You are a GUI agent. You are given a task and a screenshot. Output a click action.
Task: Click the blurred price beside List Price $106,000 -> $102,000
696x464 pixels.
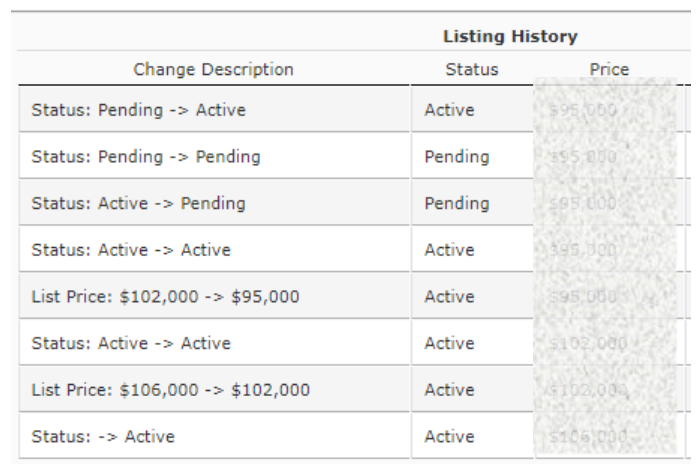(x=588, y=390)
